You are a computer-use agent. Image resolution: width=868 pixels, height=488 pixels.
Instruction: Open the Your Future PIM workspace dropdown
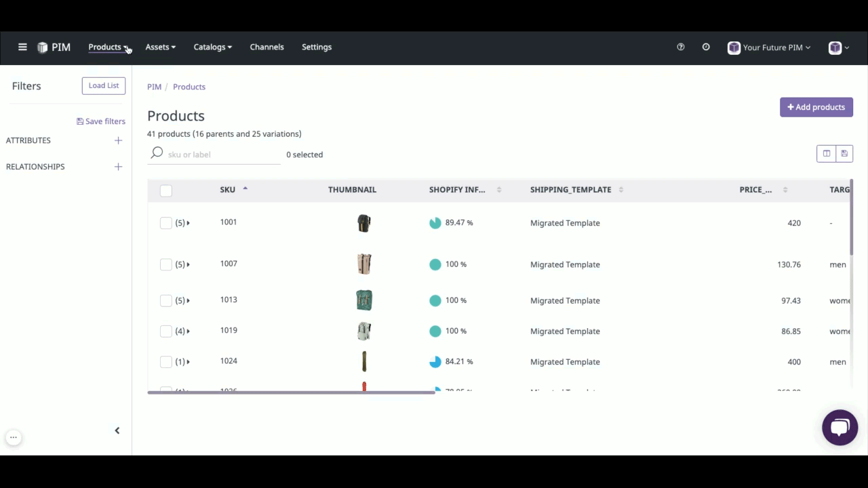click(x=768, y=47)
